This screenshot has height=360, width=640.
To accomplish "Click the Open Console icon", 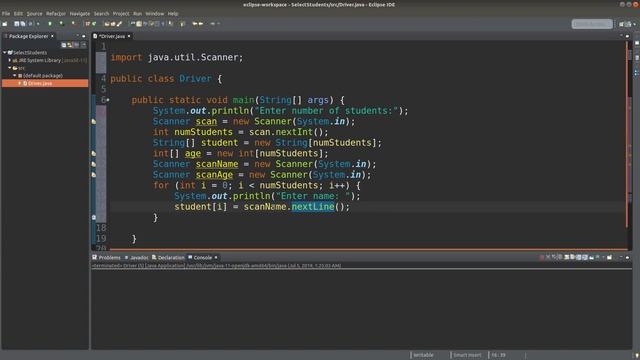I will click(609, 258).
